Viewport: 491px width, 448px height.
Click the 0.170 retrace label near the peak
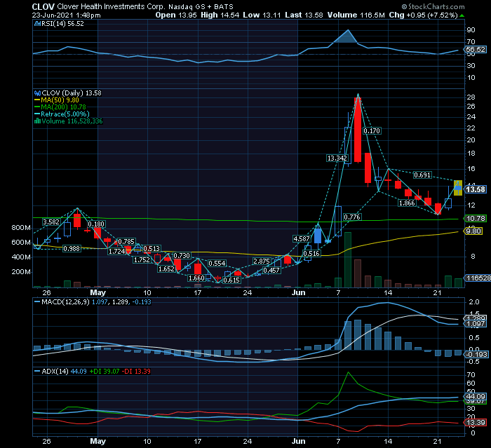(x=372, y=131)
